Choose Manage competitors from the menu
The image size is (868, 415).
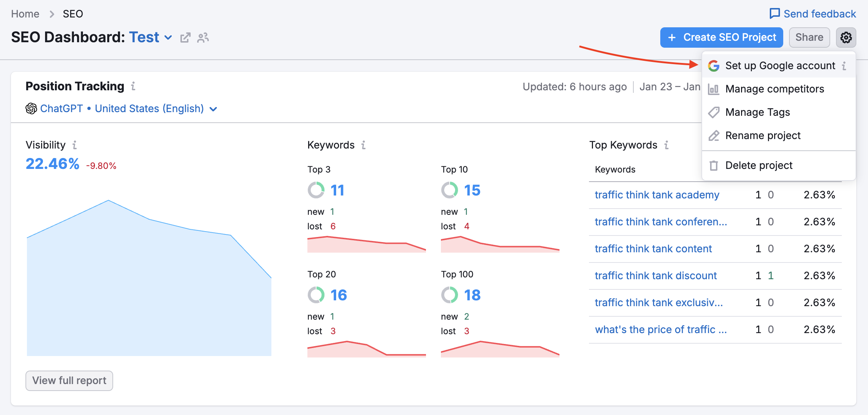point(775,88)
